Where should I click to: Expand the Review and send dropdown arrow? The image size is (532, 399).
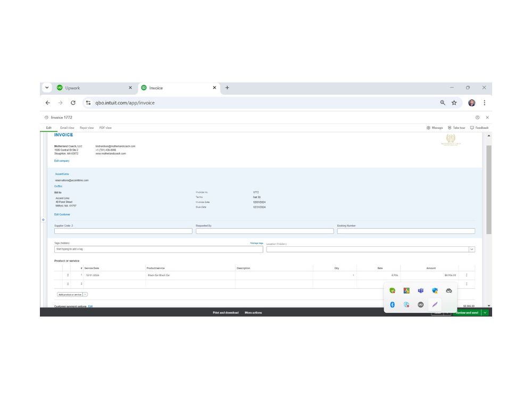point(486,313)
